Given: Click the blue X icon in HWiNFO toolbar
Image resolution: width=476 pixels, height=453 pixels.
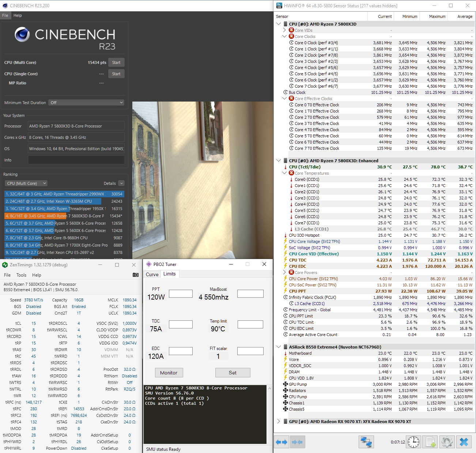Looking at the screenshot, I should tap(464, 442).
